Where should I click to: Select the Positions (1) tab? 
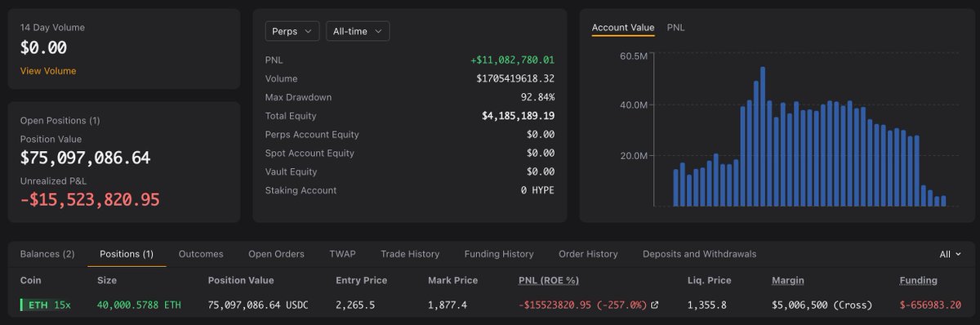(127, 254)
